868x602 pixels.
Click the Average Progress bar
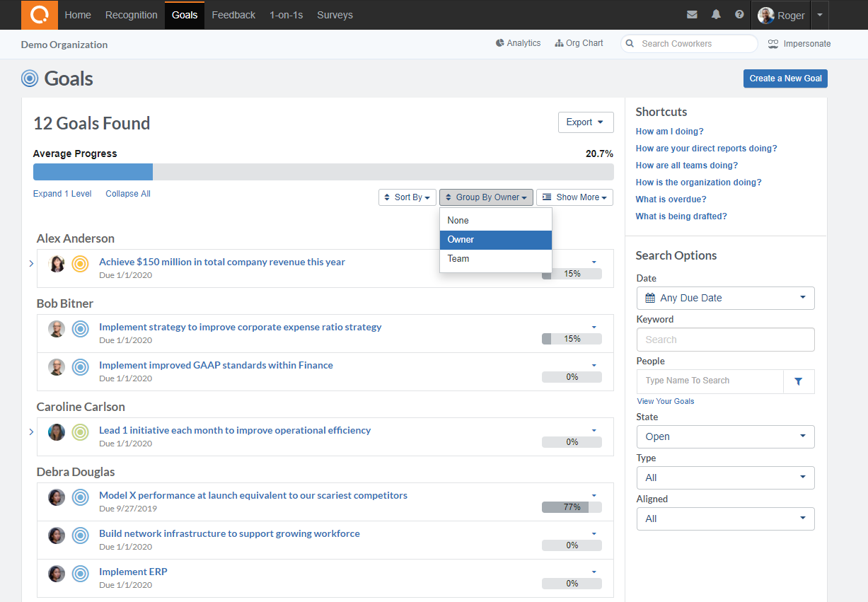click(x=323, y=172)
